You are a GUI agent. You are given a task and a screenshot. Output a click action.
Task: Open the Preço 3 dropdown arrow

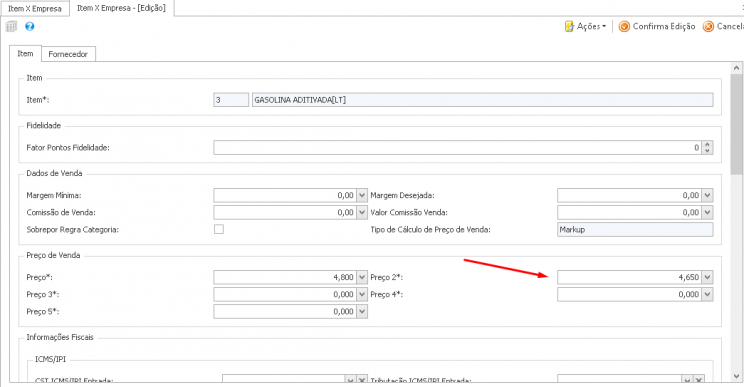point(362,295)
